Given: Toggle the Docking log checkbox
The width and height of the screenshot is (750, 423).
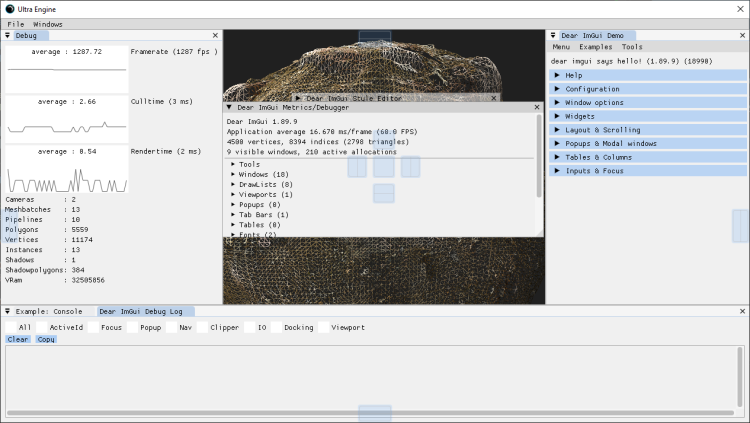Looking at the screenshot, I should pos(276,327).
